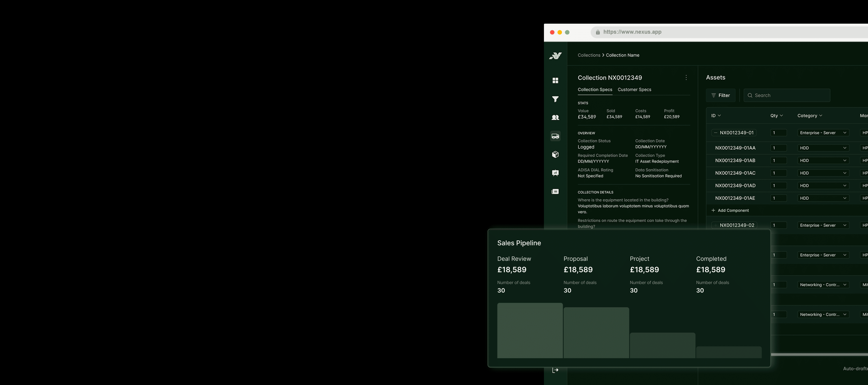Screen dimensions: 868x385
Task: Open Category dropdown for NX0012349-01AA
Action: pyautogui.click(x=823, y=148)
